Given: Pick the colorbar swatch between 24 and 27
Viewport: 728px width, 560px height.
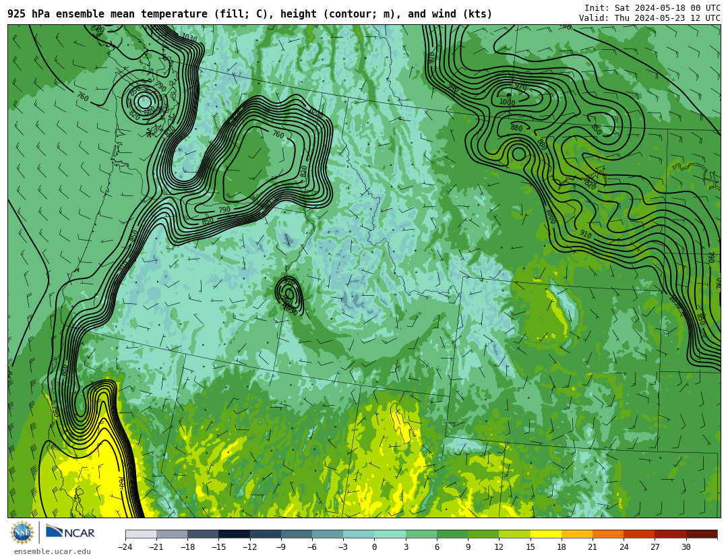Looking at the screenshot, I should tap(639, 534).
